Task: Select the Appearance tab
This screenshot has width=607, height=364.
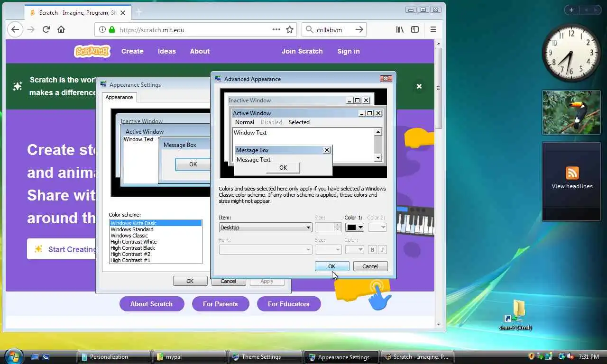Action: [120, 97]
